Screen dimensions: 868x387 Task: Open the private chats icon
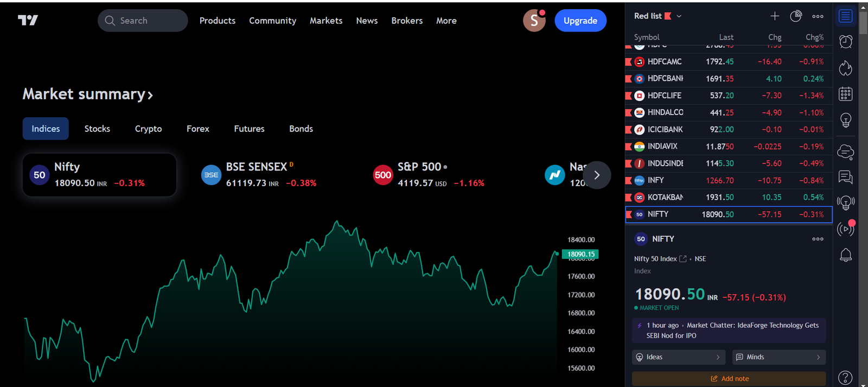pos(845,177)
